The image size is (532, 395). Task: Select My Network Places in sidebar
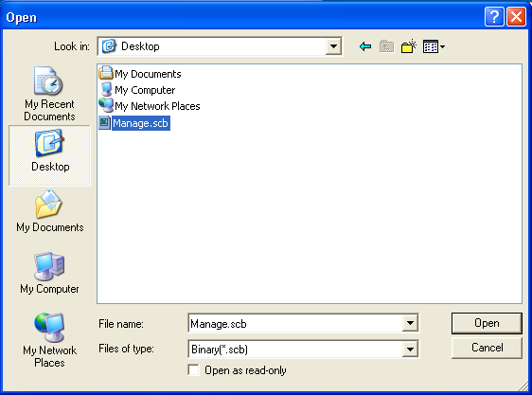[49, 340]
